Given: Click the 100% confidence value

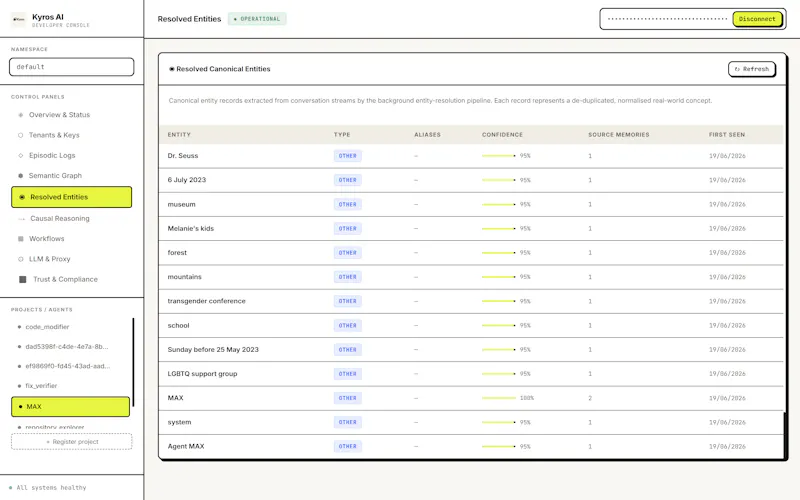Looking at the screenshot, I should (527, 398).
